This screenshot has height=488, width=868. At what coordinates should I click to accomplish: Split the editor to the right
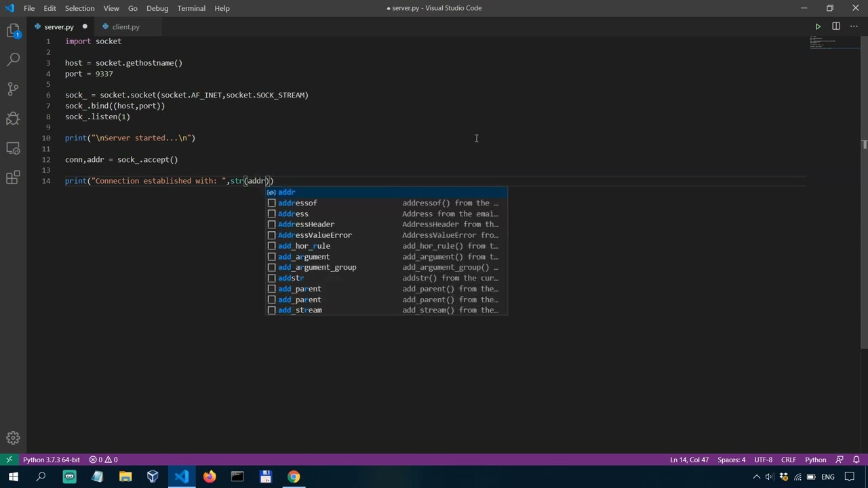(x=835, y=26)
